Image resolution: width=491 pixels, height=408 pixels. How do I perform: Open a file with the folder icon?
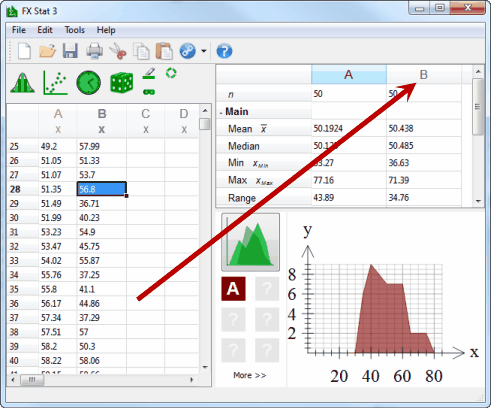47,51
